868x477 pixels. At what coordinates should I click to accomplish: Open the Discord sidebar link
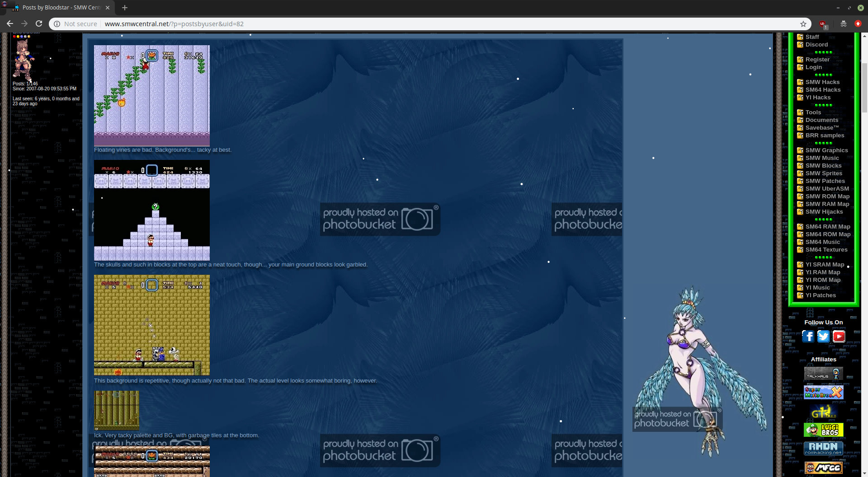tap(816, 45)
